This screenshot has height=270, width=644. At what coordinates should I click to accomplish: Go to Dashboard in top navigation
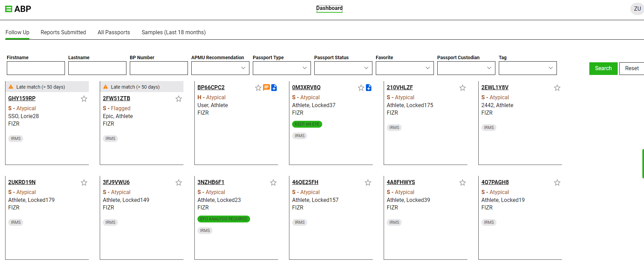pos(329,8)
